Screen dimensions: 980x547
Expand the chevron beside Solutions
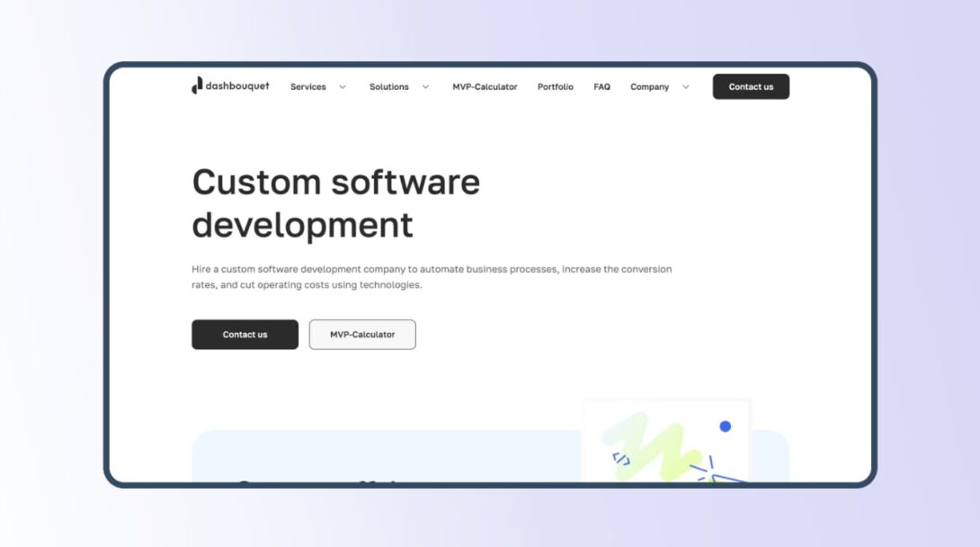pyautogui.click(x=425, y=87)
